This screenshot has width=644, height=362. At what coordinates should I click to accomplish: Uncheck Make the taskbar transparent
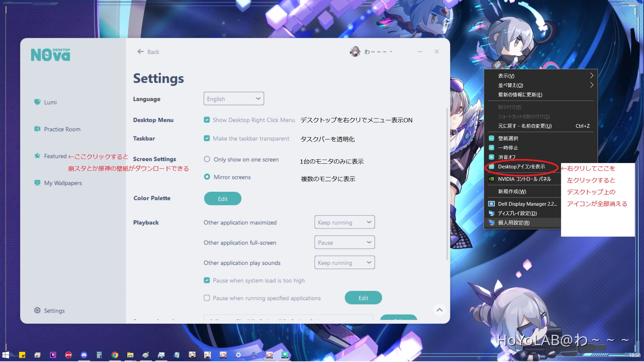[207, 138]
